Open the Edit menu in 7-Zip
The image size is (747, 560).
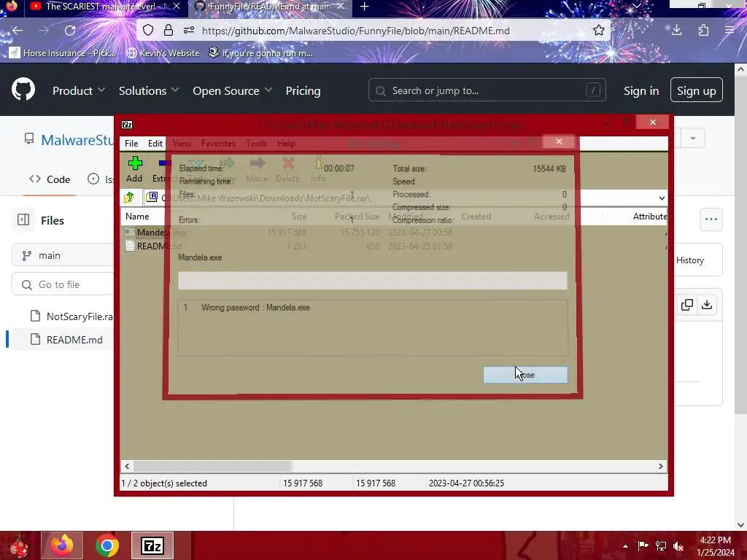tap(155, 144)
